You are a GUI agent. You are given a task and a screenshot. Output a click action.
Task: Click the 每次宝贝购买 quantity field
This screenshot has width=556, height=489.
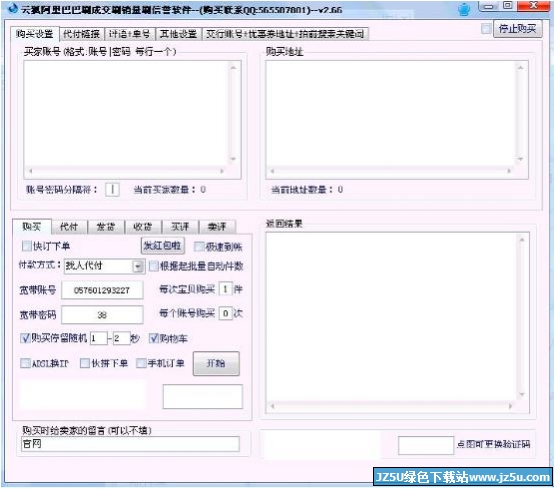pyautogui.click(x=225, y=289)
